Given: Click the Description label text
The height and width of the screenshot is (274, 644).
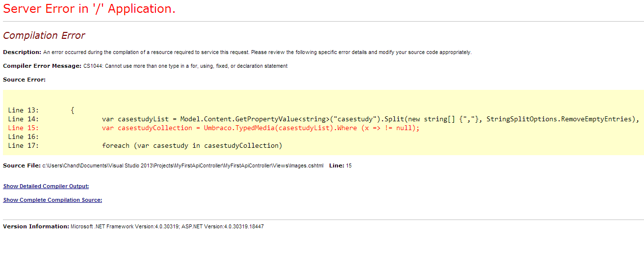Looking at the screenshot, I should click(x=22, y=52).
